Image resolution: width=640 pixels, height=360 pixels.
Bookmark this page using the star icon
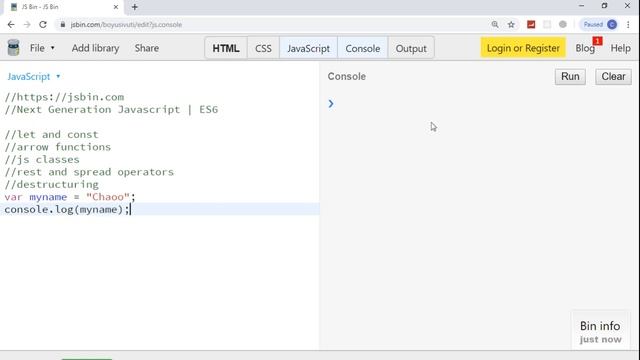(511, 24)
